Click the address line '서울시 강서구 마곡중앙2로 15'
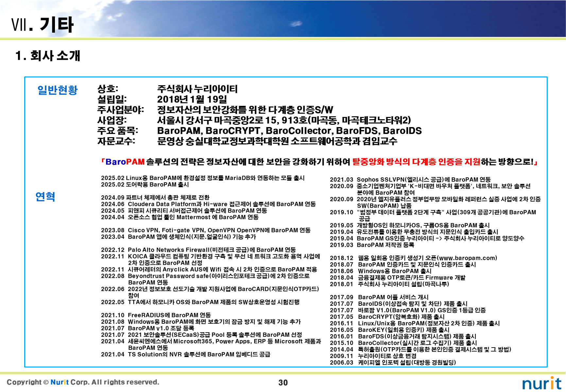Image resolution: width=566 pixels, height=392 pixels. pos(217,120)
